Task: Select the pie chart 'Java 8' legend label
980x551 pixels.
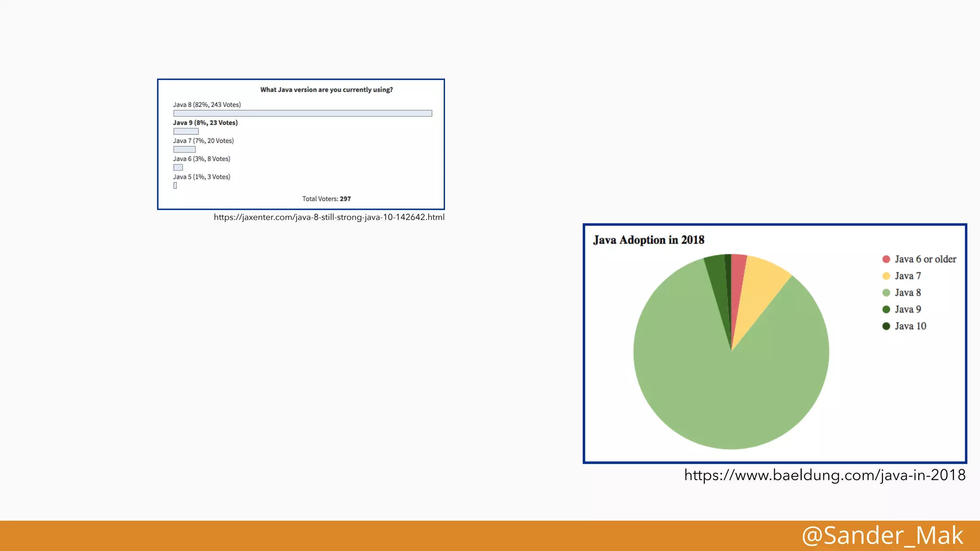Action: (908, 293)
